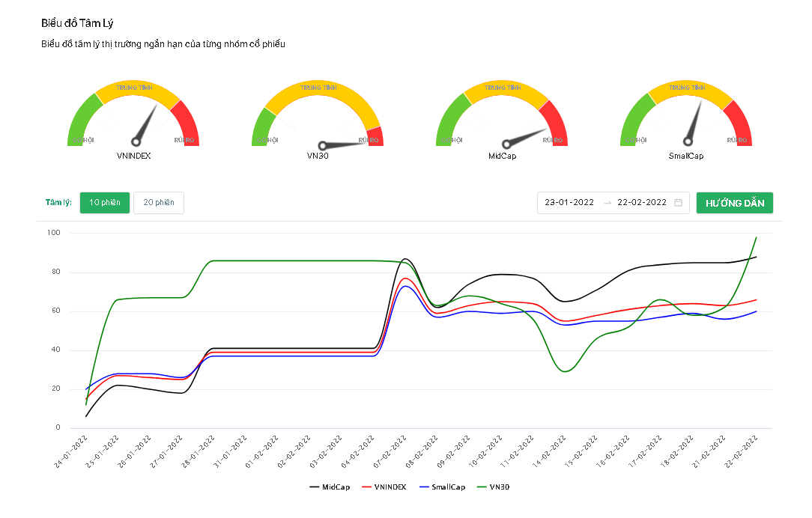The width and height of the screenshot is (812, 518).
Task: Click the 14-02-2022 x-axis date label
Action: point(551,451)
